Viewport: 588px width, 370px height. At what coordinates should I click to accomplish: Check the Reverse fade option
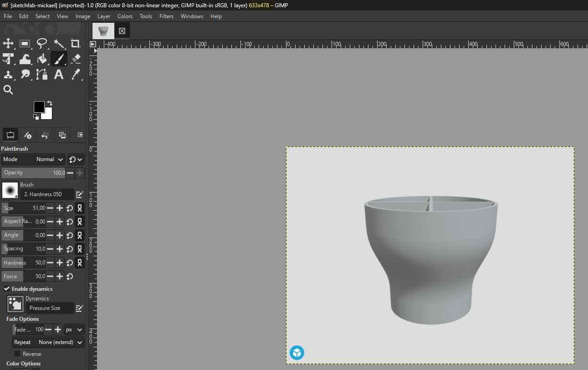coord(17,354)
